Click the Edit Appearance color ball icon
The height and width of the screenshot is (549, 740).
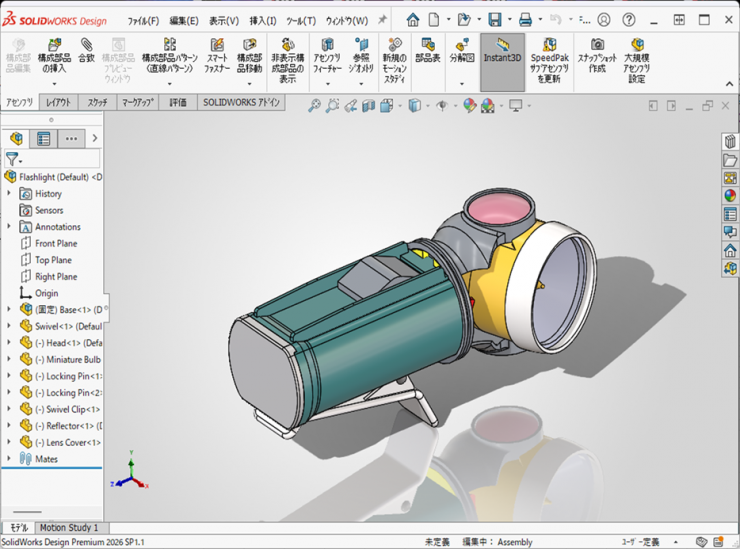click(x=469, y=105)
